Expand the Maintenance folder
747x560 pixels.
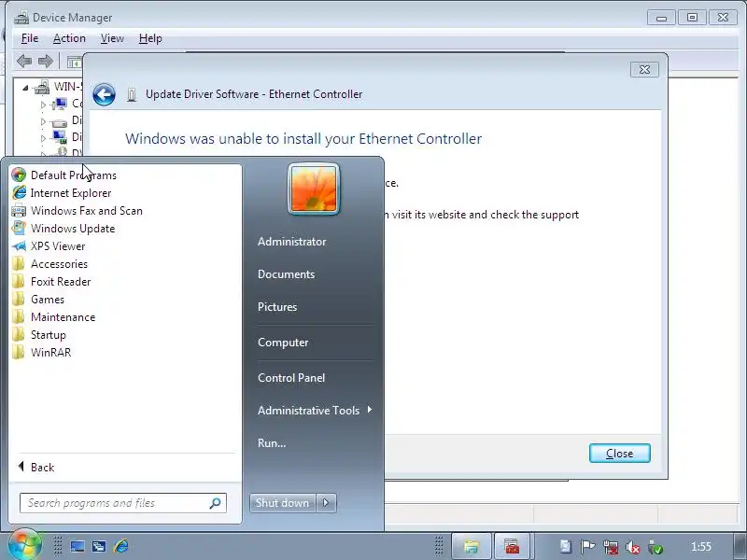[63, 317]
